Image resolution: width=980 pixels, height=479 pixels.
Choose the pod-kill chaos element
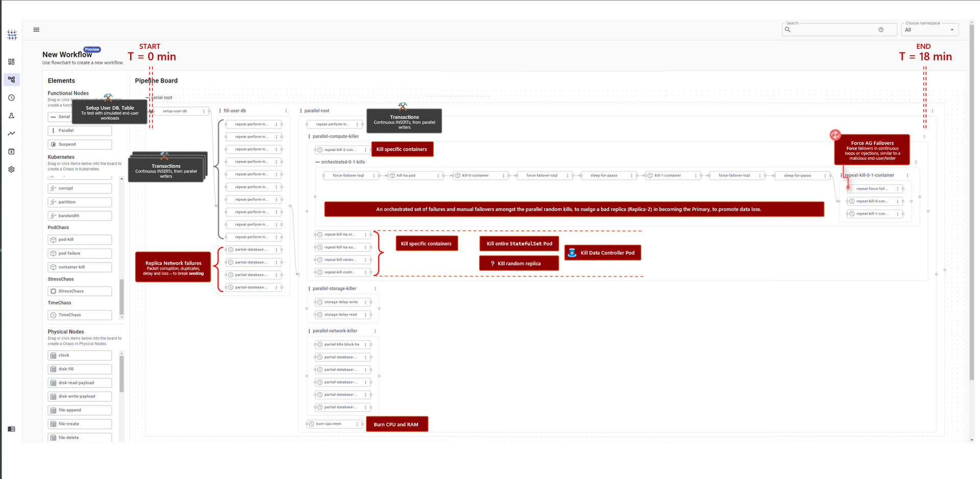(80, 240)
